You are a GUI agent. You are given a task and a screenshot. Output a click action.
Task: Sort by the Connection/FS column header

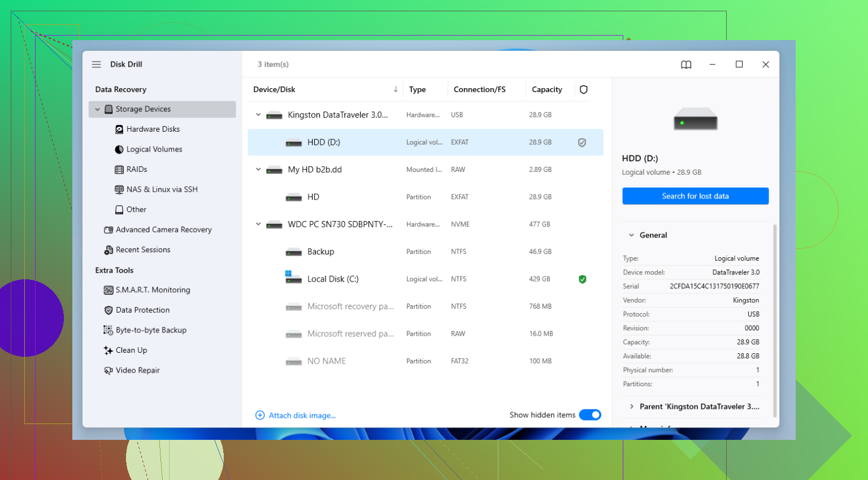click(480, 89)
